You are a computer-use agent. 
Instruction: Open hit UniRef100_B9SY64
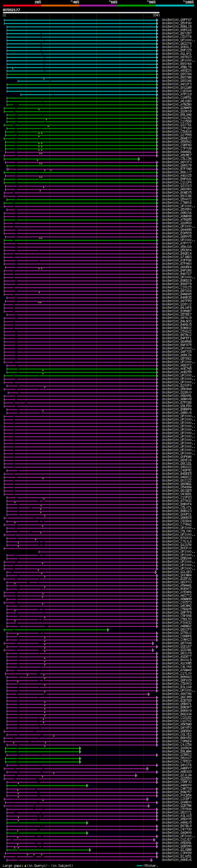(177, 64)
